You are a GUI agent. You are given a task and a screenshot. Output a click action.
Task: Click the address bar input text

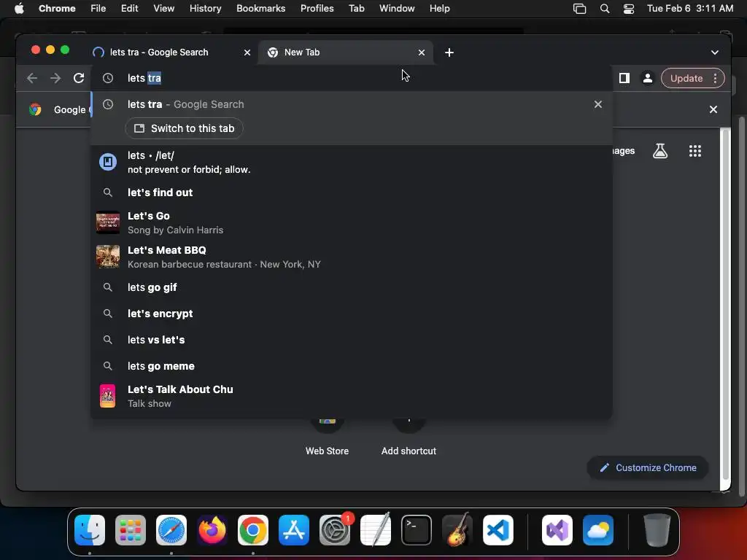(x=144, y=78)
